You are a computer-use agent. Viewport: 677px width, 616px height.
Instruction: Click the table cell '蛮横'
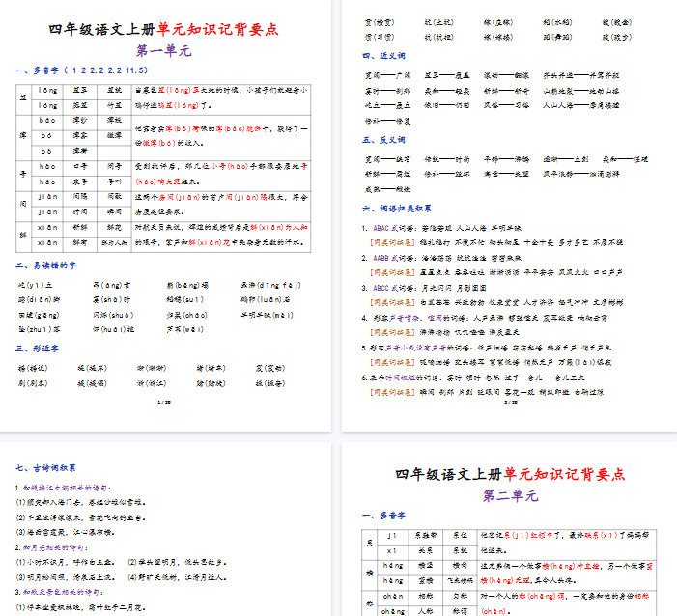pos(426,580)
